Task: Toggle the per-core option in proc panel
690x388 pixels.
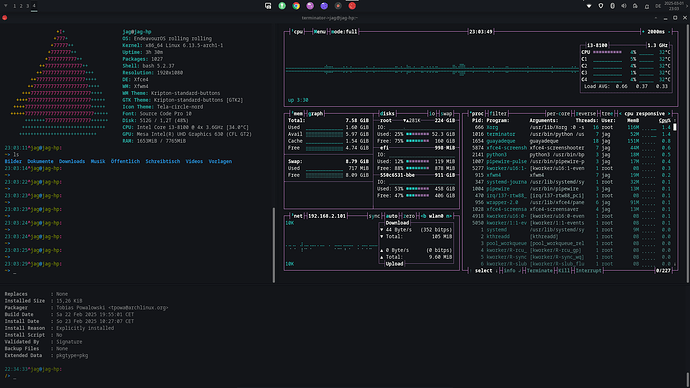Action: (x=558, y=113)
